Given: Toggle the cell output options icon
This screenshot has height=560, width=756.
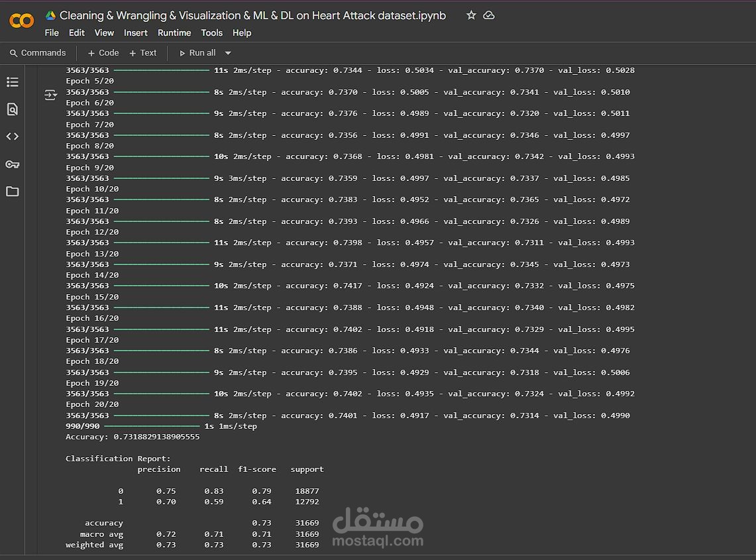Looking at the screenshot, I should tap(50, 95).
